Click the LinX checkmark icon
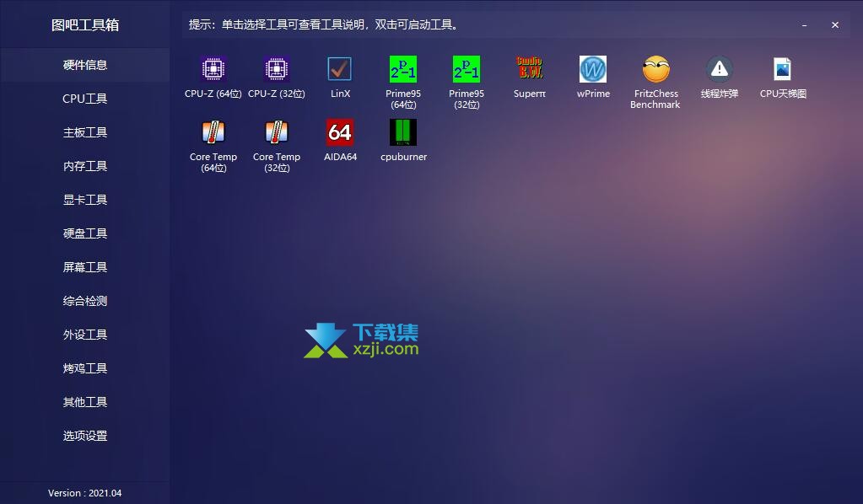 click(340, 69)
